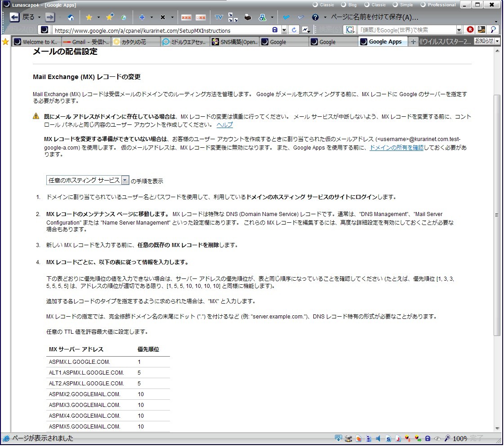Open the ヘルプ help link
Screen dimensions: 504x446
click(225, 125)
